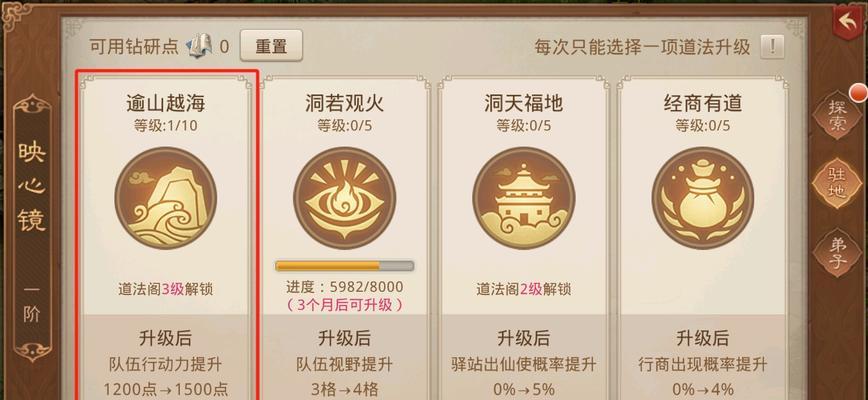Select the 经商有道 money bag icon
Viewport: 868px width, 400px height.
click(702, 198)
